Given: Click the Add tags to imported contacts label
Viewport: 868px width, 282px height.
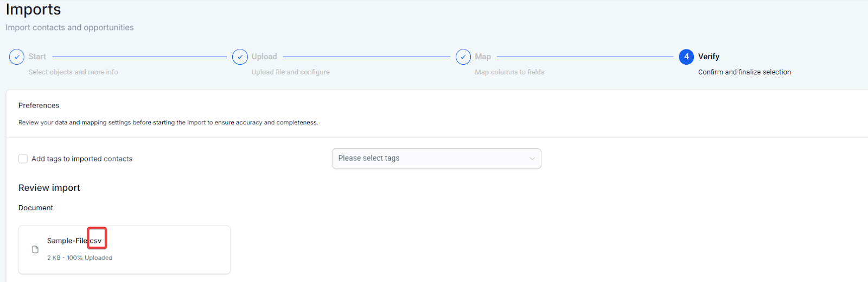Looking at the screenshot, I should [82, 159].
